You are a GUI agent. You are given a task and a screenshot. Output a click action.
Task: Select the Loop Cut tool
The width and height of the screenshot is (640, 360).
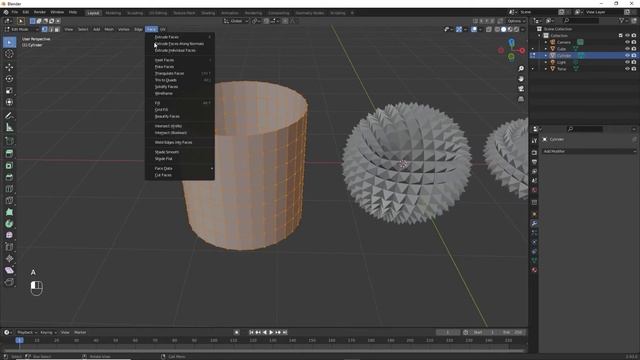click(x=9, y=189)
